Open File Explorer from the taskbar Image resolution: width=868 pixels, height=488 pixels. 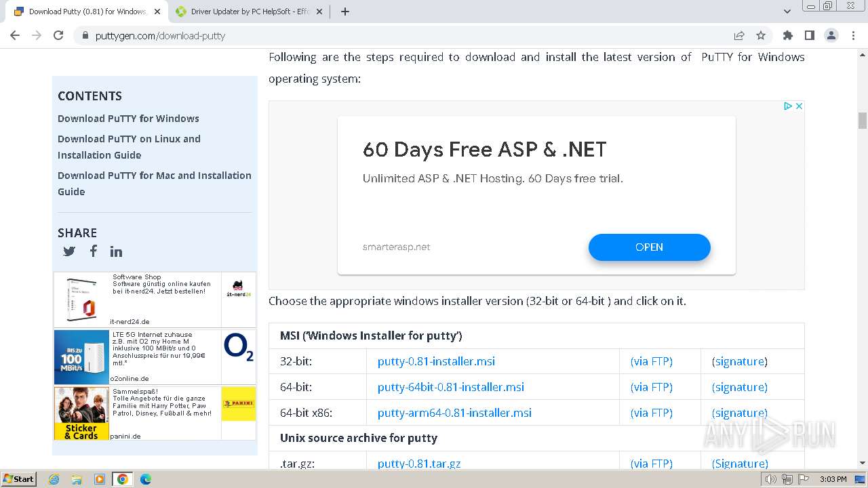[77, 479]
